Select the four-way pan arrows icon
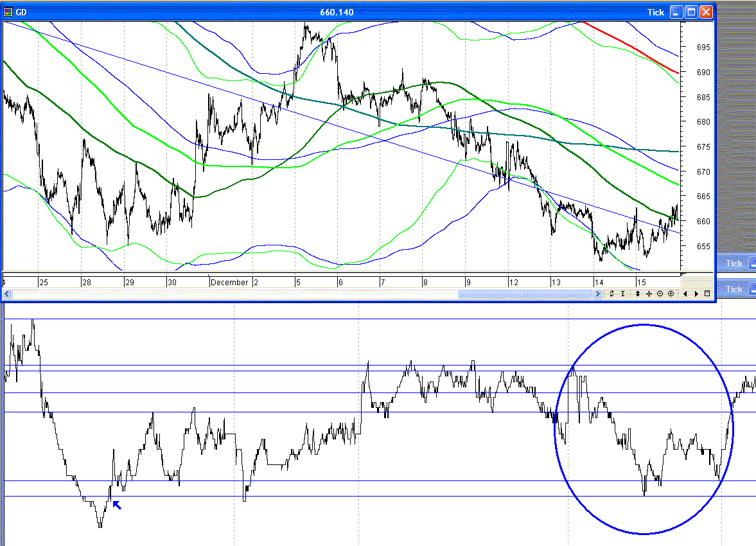756x546 pixels. [649, 294]
